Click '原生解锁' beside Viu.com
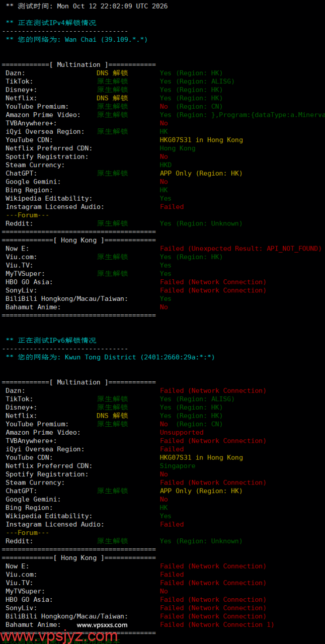 click(112, 257)
